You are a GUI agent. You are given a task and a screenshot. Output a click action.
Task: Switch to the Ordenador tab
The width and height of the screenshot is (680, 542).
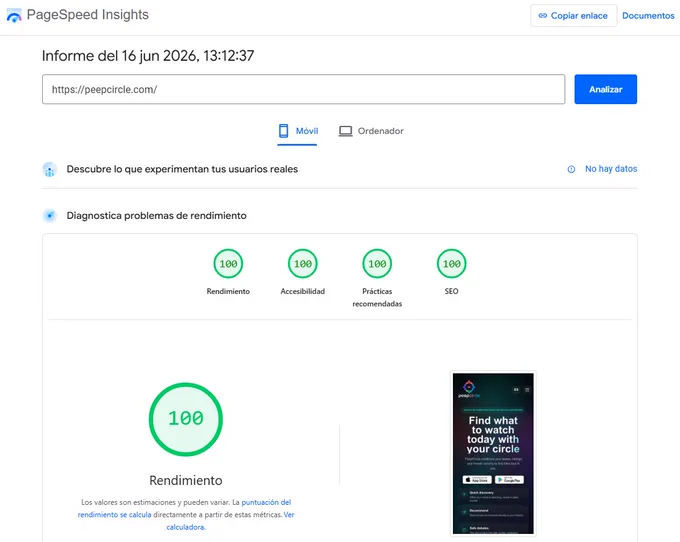371,131
